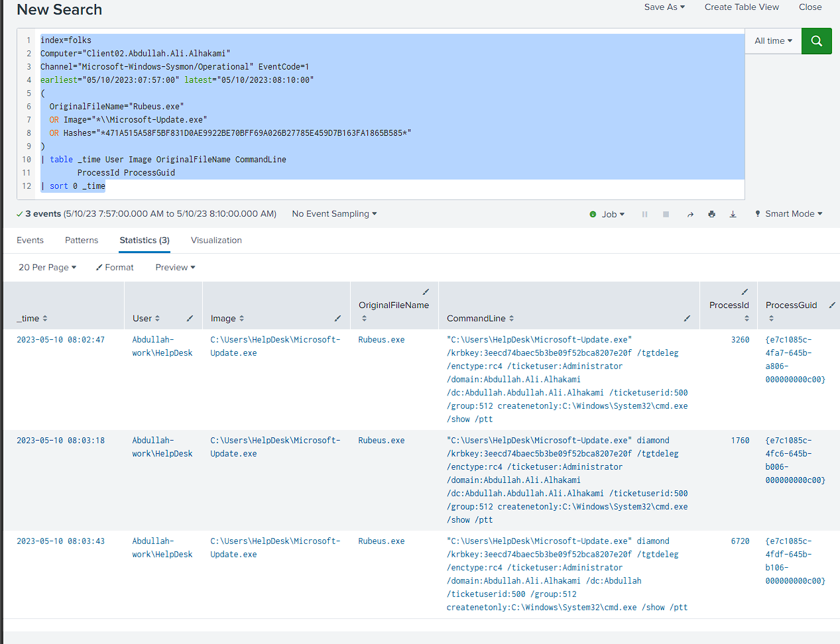Screen dimensions: 840x644
Task: Click User value in the 08:03:43 row
Action: point(162,548)
